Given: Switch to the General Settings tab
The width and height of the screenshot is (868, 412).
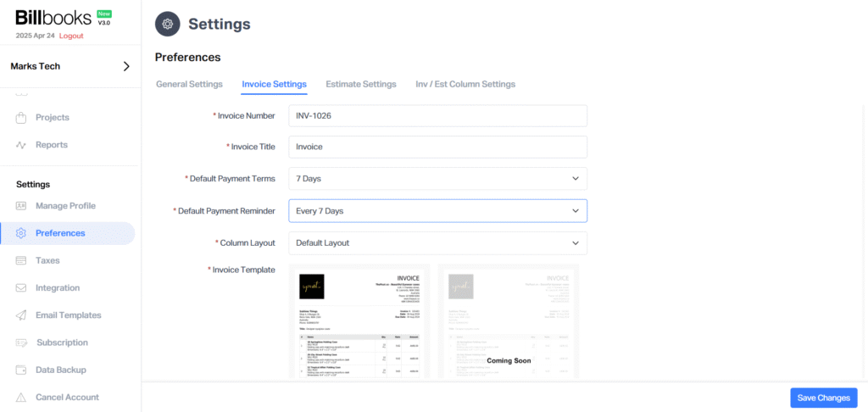Looking at the screenshot, I should coord(189,84).
